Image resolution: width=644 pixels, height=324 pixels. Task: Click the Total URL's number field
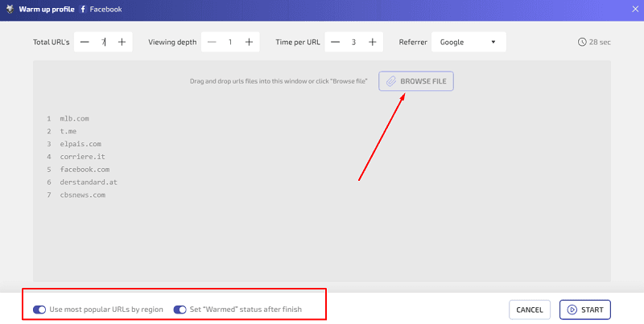coord(103,43)
